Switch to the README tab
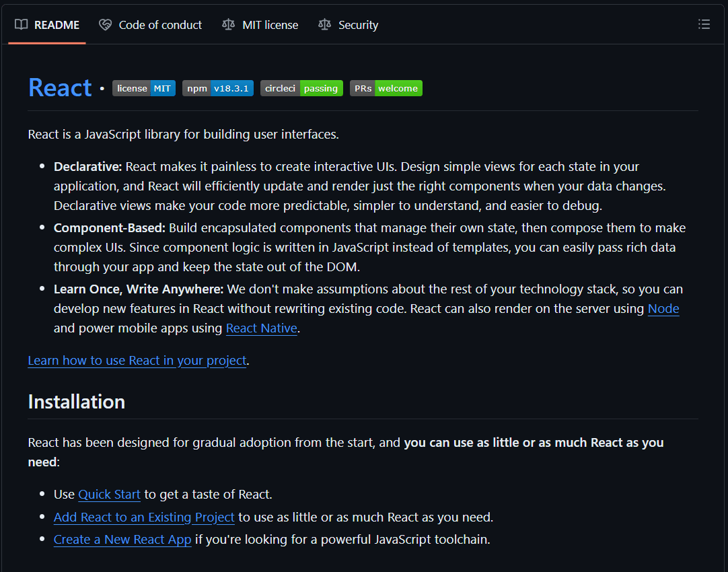The height and width of the screenshot is (572, 728). (x=47, y=25)
